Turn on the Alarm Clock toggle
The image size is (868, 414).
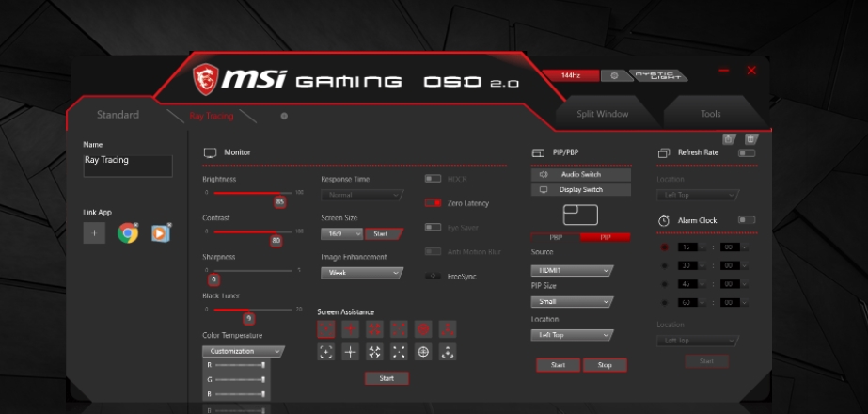pos(747,220)
